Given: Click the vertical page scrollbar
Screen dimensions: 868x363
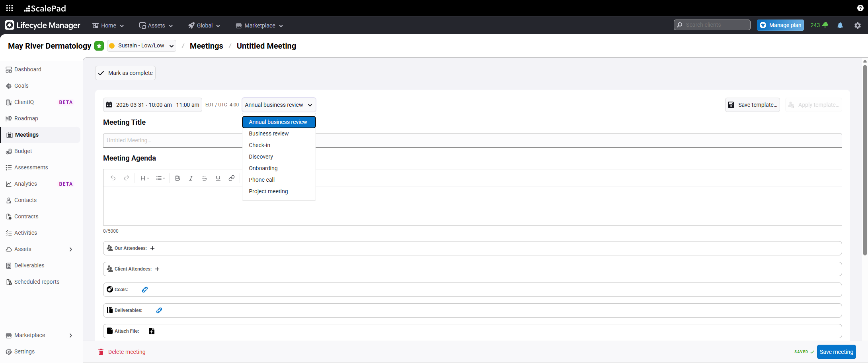Looking at the screenshot, I should click(865, 159).
